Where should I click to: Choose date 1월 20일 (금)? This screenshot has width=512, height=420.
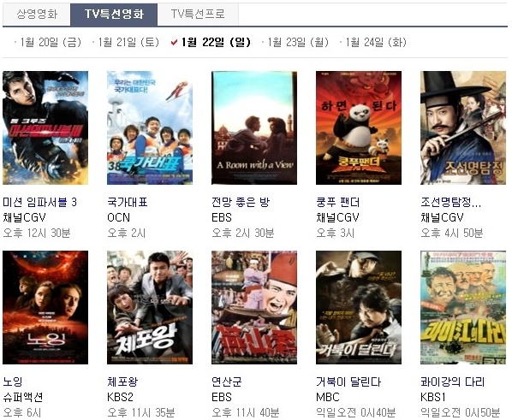pos(51,42)
